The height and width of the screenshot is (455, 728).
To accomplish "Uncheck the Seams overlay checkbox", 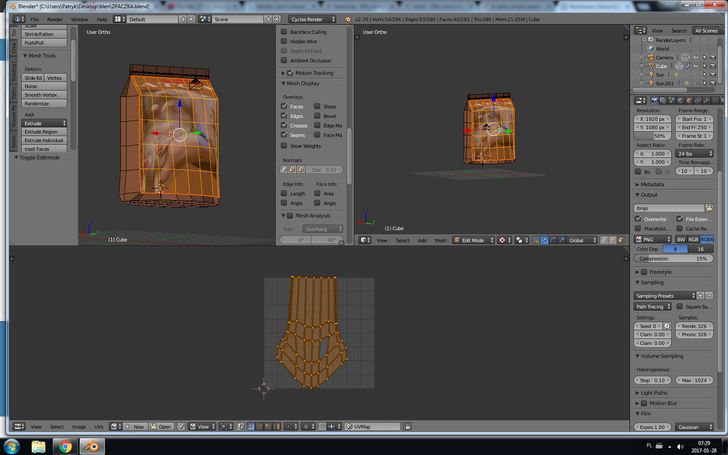I will [x=284, y=135].
